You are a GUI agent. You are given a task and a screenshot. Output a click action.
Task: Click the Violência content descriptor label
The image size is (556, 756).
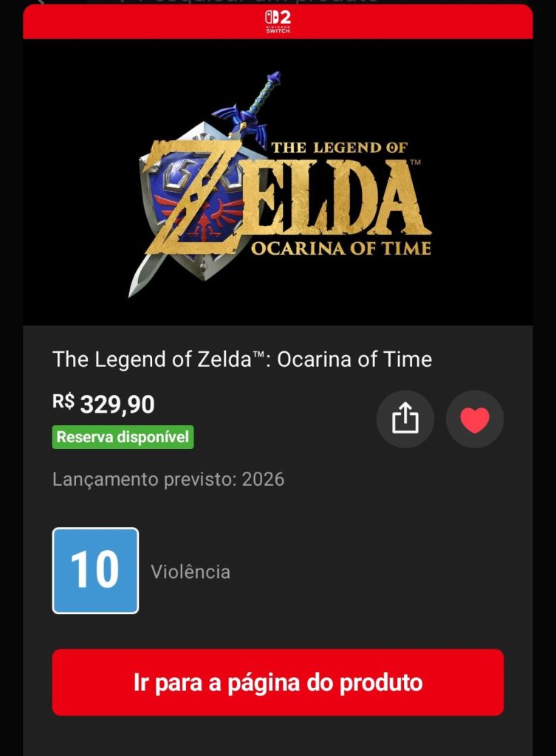(191, 572)
